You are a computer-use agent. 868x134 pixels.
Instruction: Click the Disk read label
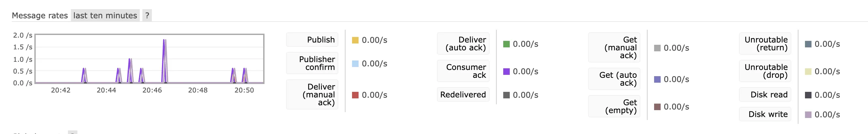point(765,94)
